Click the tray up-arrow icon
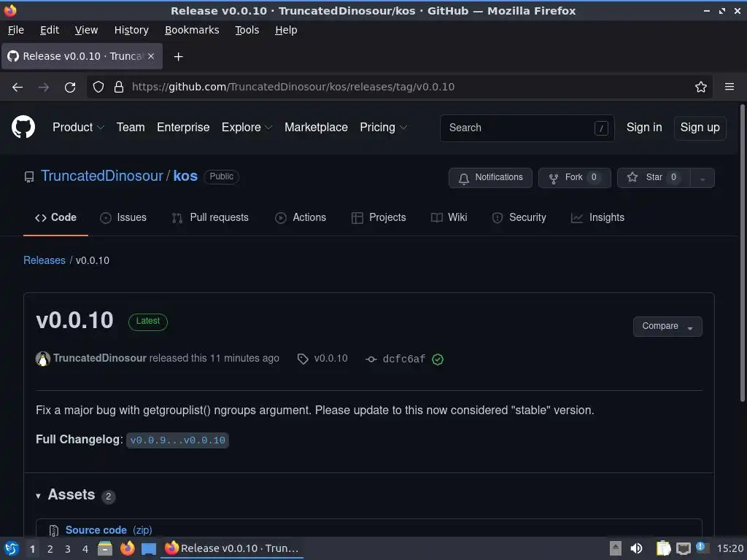Screen dimensions: 747x560 [x=616, y=548]
